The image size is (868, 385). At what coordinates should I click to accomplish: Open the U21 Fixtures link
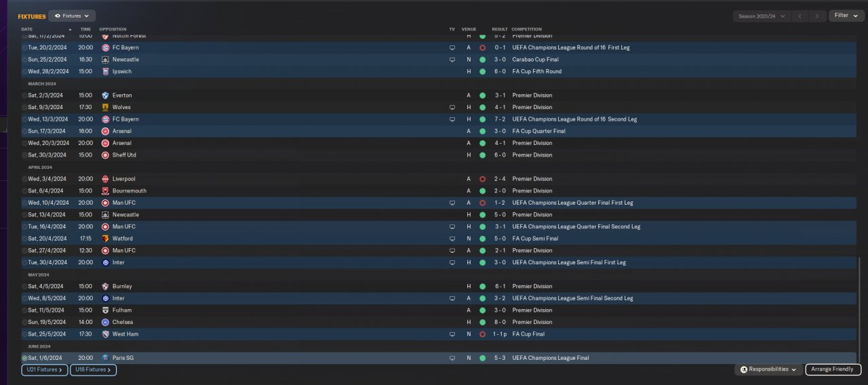[45, 370]
